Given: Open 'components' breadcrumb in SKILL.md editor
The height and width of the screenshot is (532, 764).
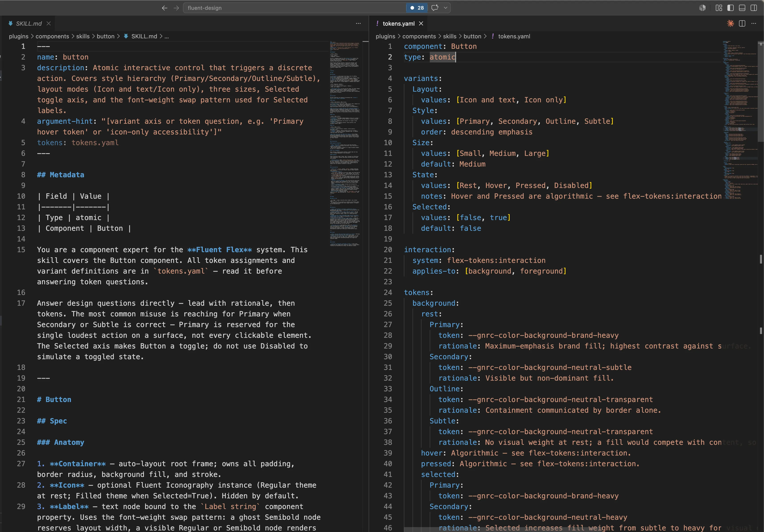Looking at the screenshot, I should (x=52, y=36).
